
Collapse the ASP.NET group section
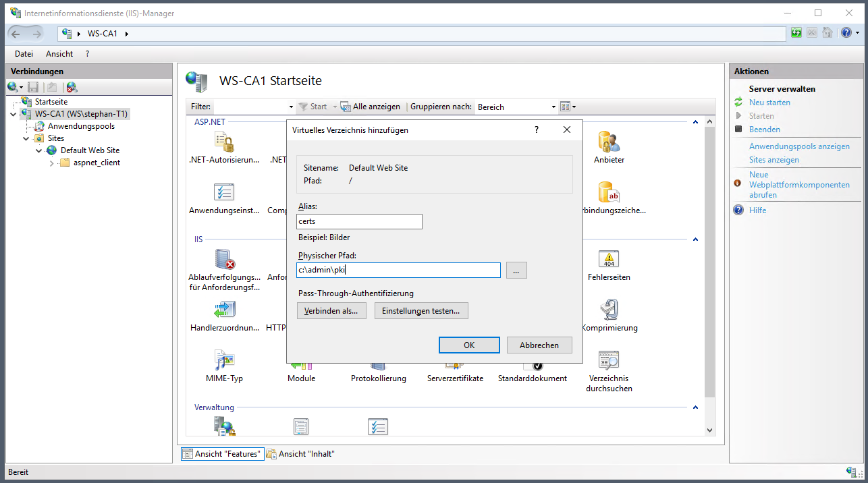tap(695, 122)
